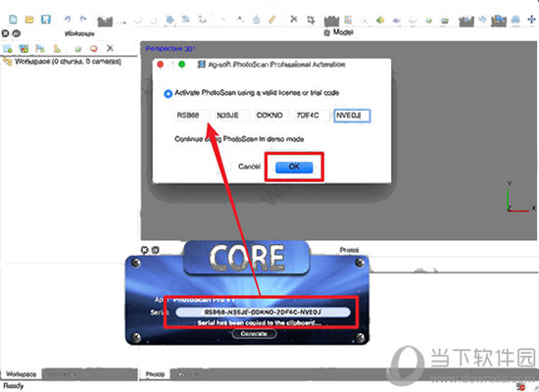This screenshot has width=539, height=392.
Task: Open the tab next to Photos at bottom
Action: (188, 374)
